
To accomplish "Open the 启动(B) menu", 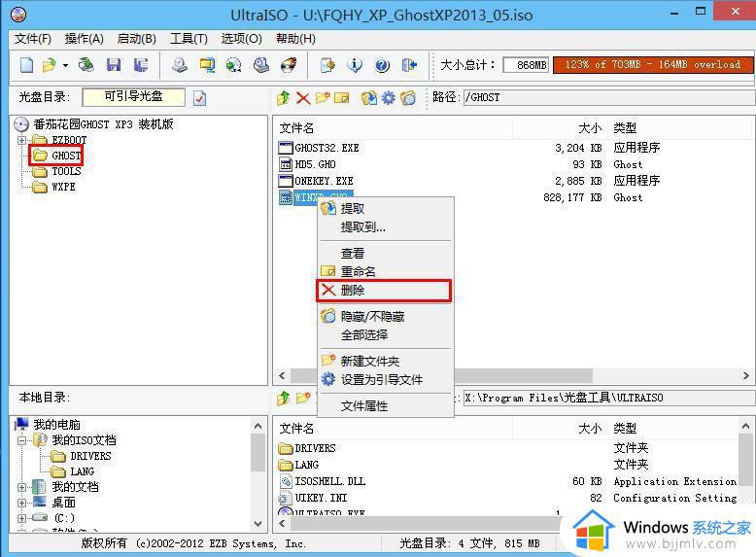I will pyautogui.click(x=137, y=39).
